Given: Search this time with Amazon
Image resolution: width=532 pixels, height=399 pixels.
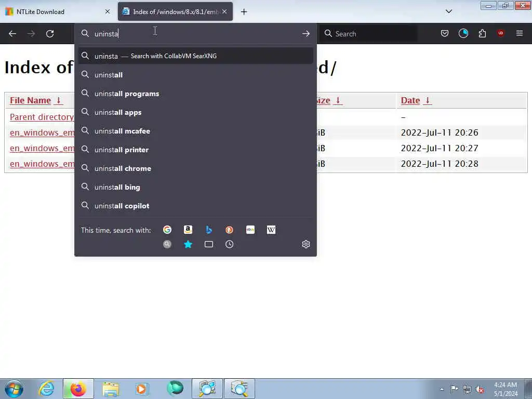Looking at the screenshot, I should (188, 230).
